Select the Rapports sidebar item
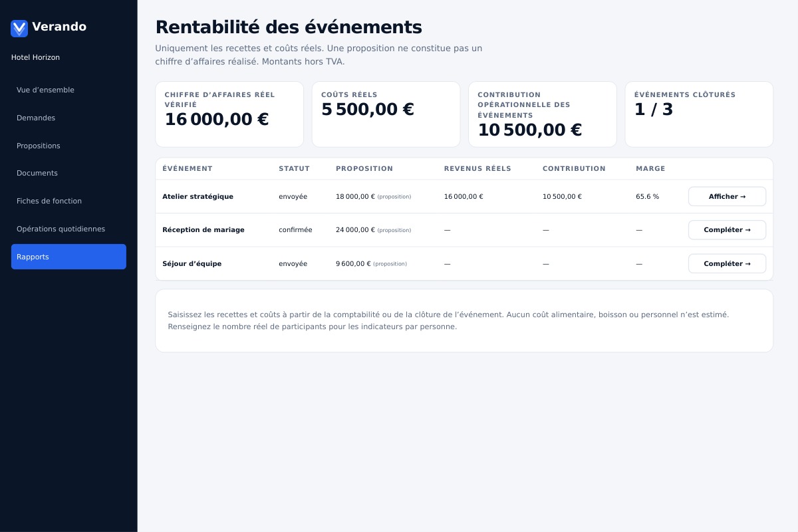The height and width of the screenshot is (532, 798). click(x=68, y=257)
